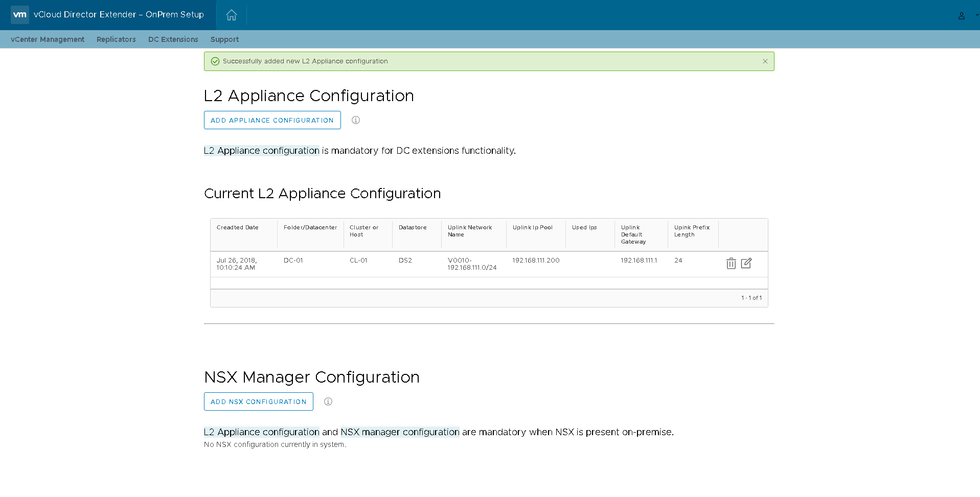The width and height of the screenshot is (980, 497).
Task: Click Upink Prefix Length column header
Action: 692,231
